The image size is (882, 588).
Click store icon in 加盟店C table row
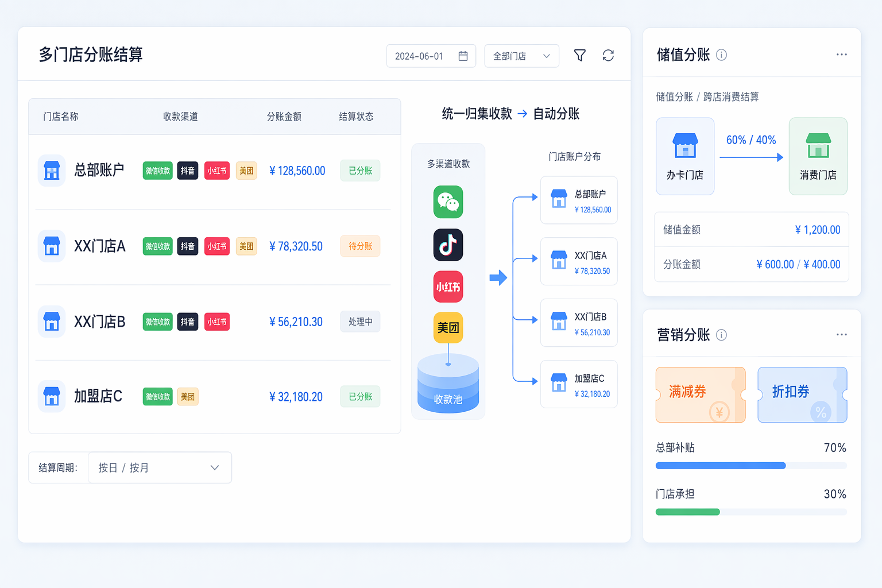pyautogui.click(x=52, y=396)
